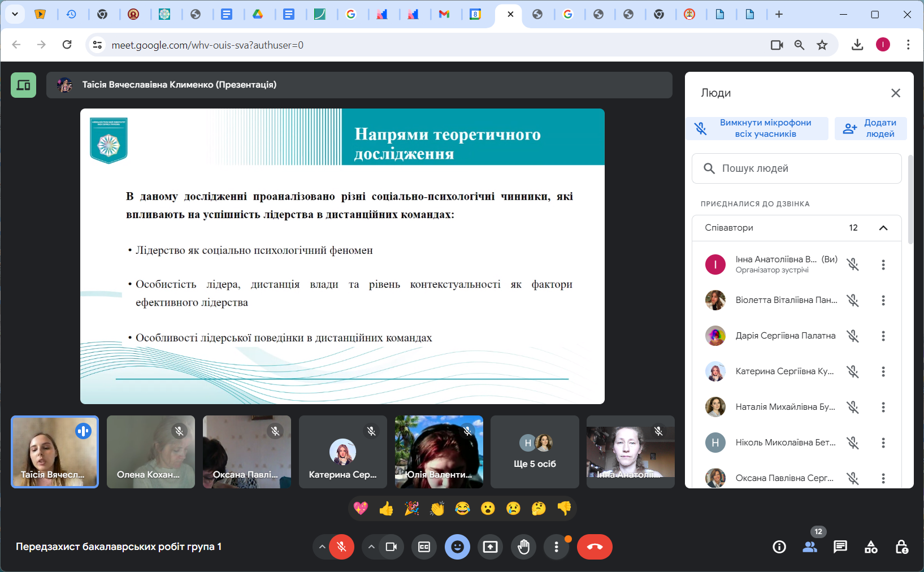Open the present screen control
This screenshot has height=572, width=924.
(x=490, y=547)
